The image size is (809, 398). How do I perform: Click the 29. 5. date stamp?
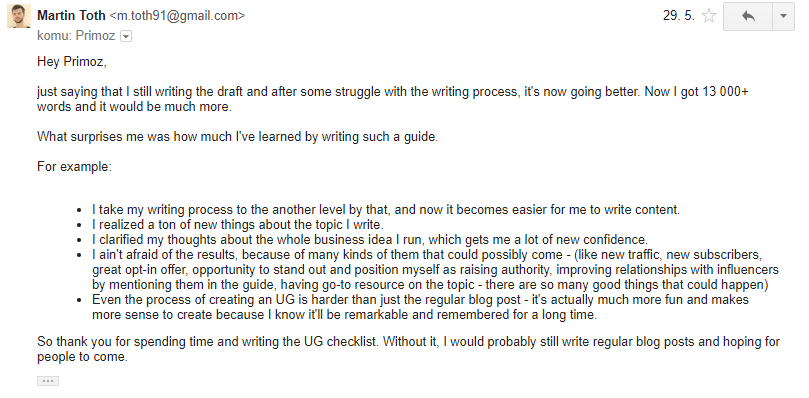click(678, 16)
